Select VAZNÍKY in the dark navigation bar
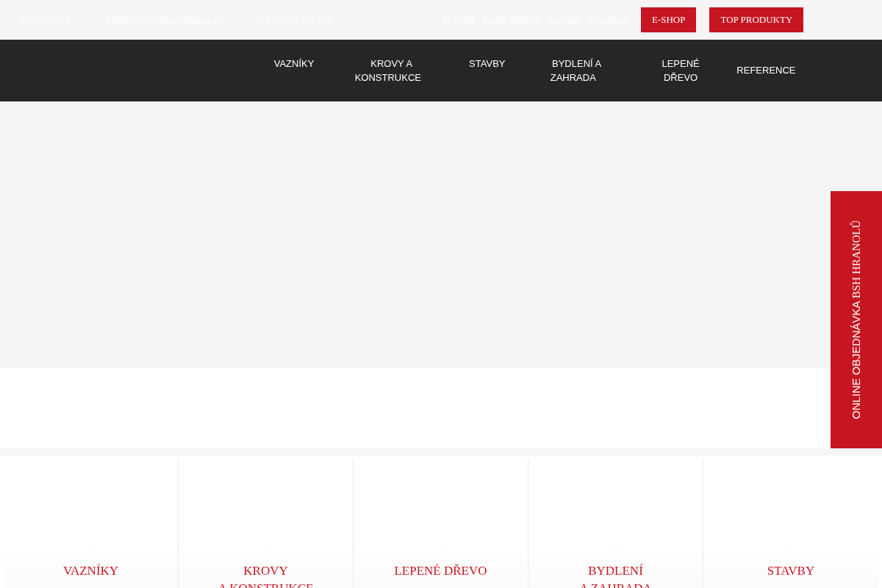882x588 pixels. (x=294, y=64)
